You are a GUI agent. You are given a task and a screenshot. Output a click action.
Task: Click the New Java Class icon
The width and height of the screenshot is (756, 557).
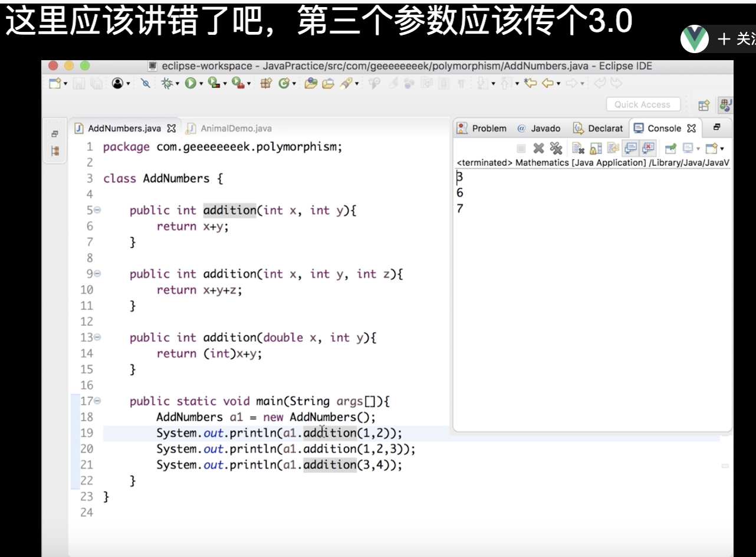coord(282,84)
